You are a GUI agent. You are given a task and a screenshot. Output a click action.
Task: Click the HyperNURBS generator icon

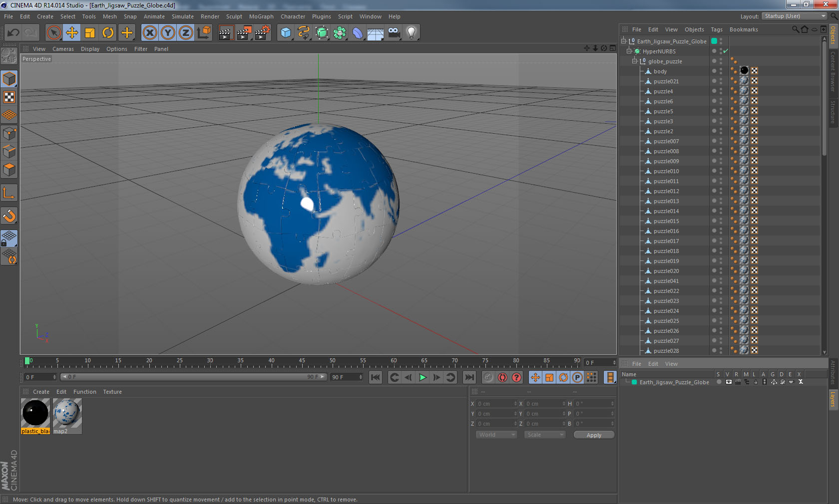coord(322,33)
